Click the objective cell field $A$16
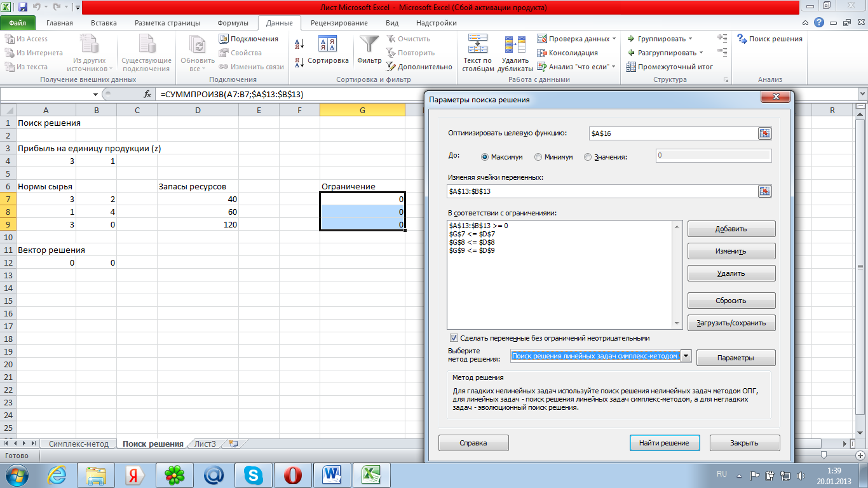 coord(673,133)
